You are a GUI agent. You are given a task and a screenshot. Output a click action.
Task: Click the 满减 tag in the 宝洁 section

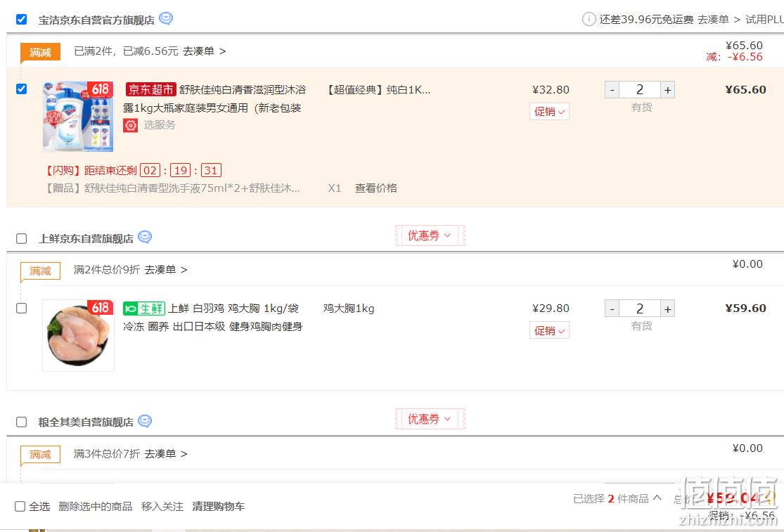click(40, 52)
